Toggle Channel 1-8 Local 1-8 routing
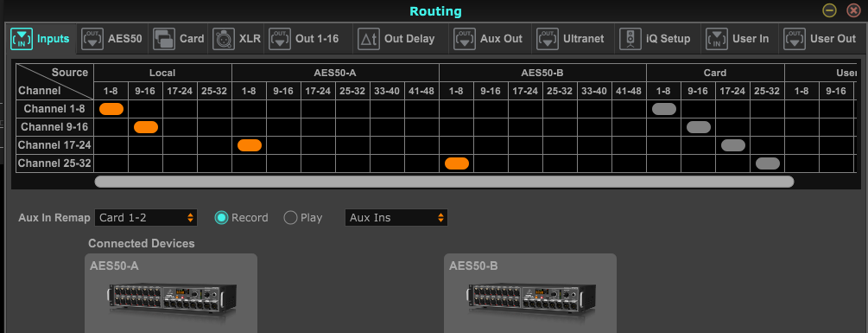The image size is (868, 333). coord(111,109)
